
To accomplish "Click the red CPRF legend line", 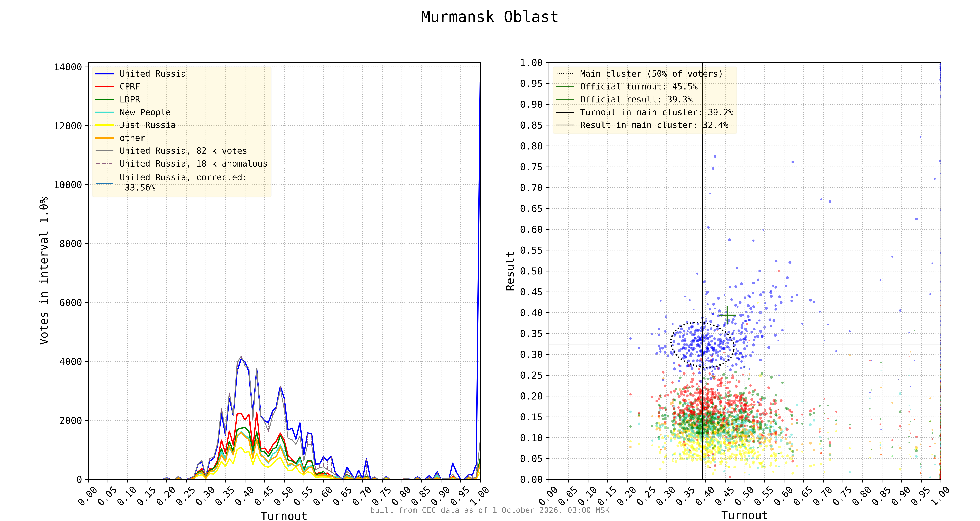I will [104, 87].
